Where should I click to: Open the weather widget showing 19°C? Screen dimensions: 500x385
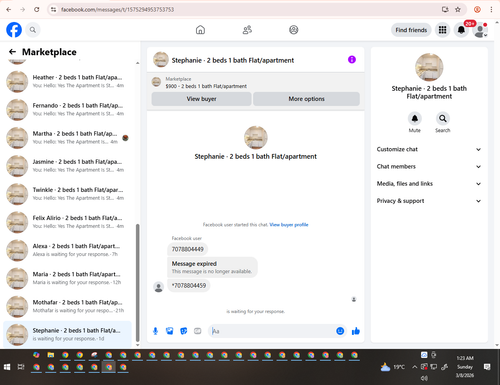pos(393,367)
